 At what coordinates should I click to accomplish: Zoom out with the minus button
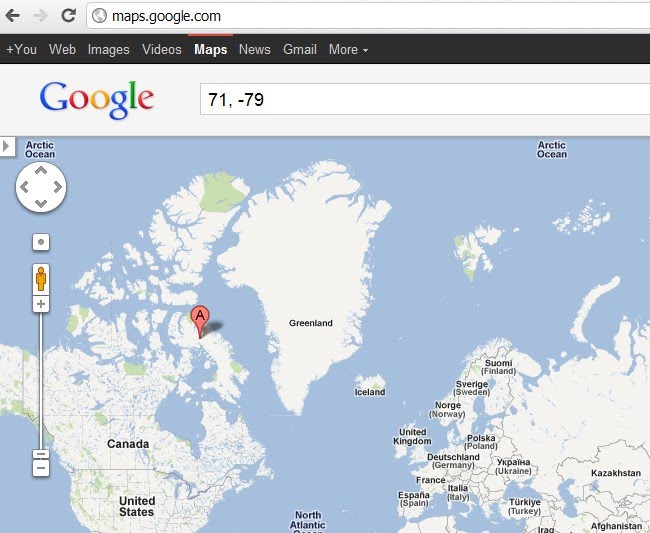[41, 469]
